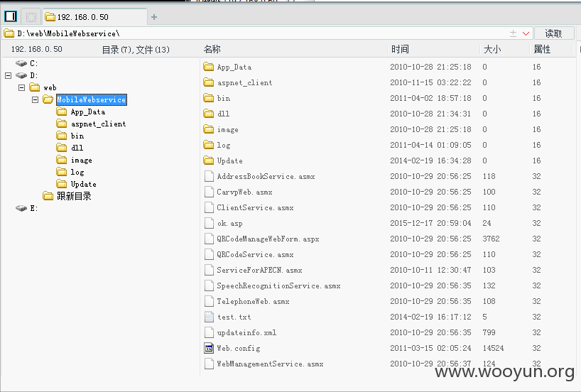This screenshot has width=581, height=392.
Task: Sort by 大小 column header
Action: pyautogui.click(x=492, y=49)
